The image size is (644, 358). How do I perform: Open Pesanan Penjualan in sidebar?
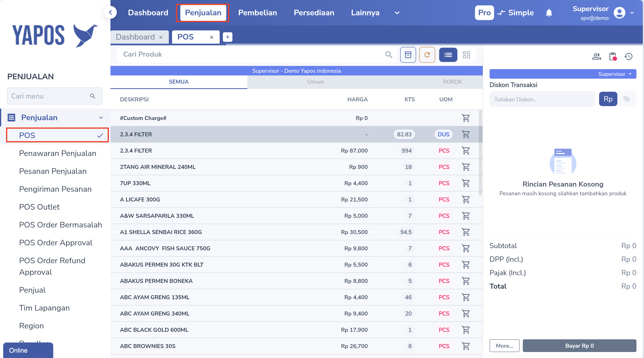point(53,171)
